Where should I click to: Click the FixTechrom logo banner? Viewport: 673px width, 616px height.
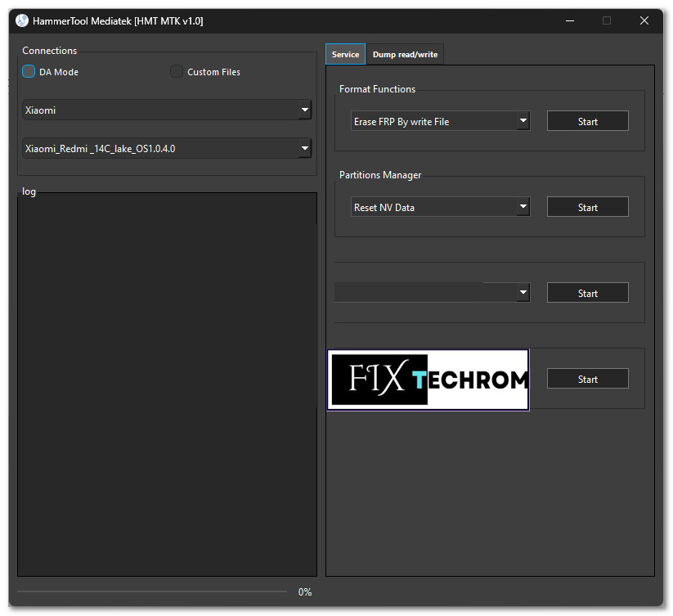[x=428, y=380]
